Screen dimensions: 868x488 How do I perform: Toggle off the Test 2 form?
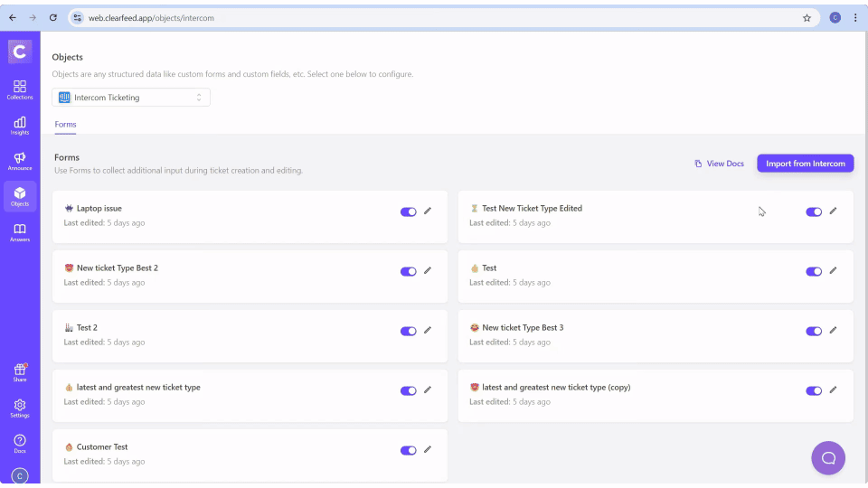click(x=409, y=331)
